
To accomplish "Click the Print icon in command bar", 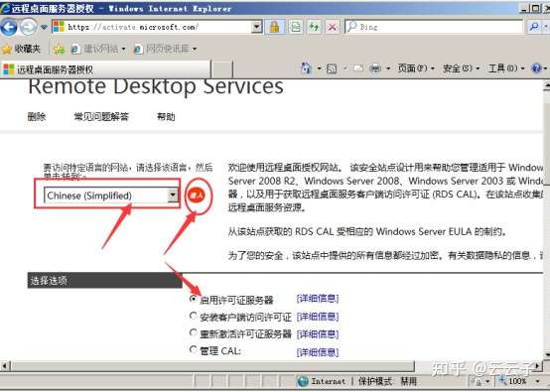I will pos(375,68).
